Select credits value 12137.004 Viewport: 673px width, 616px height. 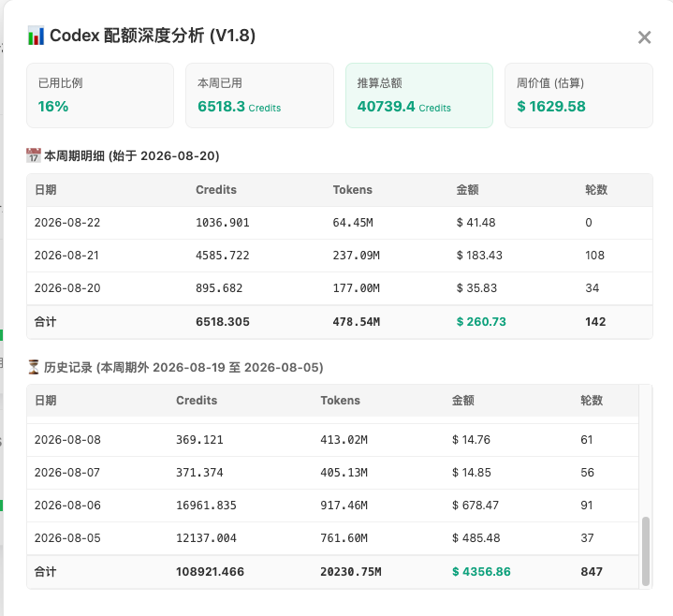point(207,537)
